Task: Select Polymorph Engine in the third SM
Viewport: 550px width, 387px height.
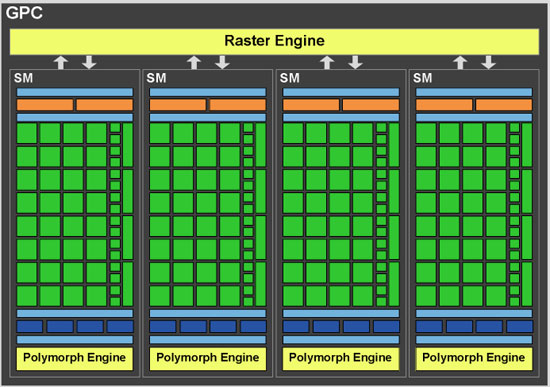Action: pyautogui.click(x=341, y=359)
